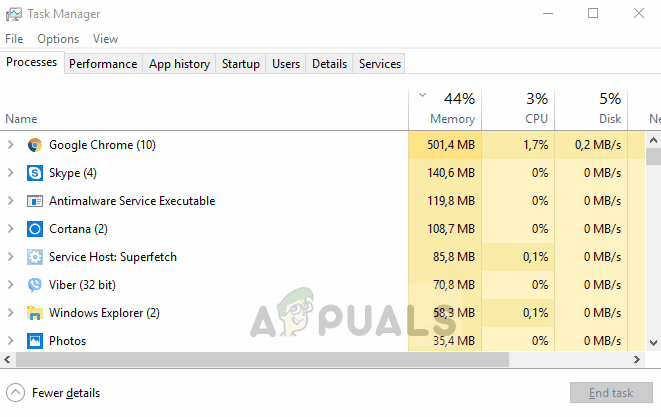Expand the Windows Explorer process group
Viewport: 661px width, 417px height.
[10, 313]
